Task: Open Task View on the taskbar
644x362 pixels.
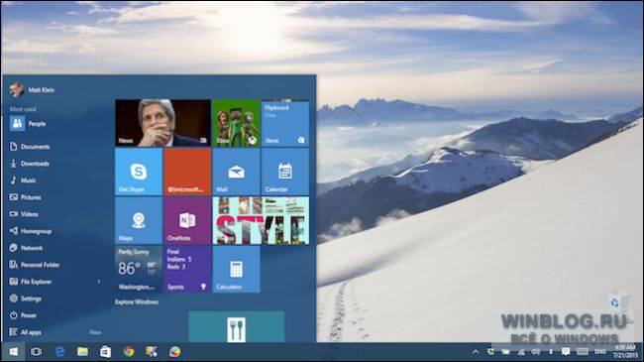Action: (36, 352)
